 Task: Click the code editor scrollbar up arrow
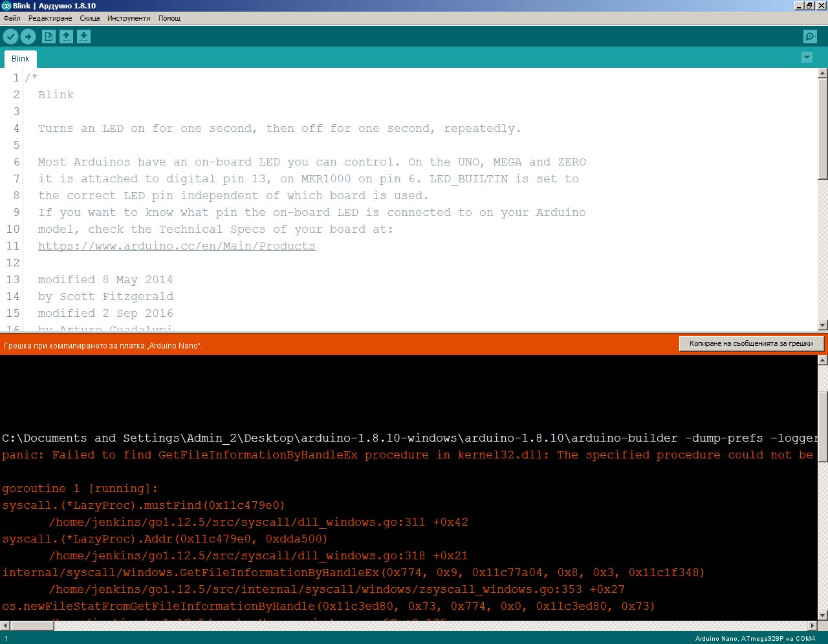coord(823,73)
